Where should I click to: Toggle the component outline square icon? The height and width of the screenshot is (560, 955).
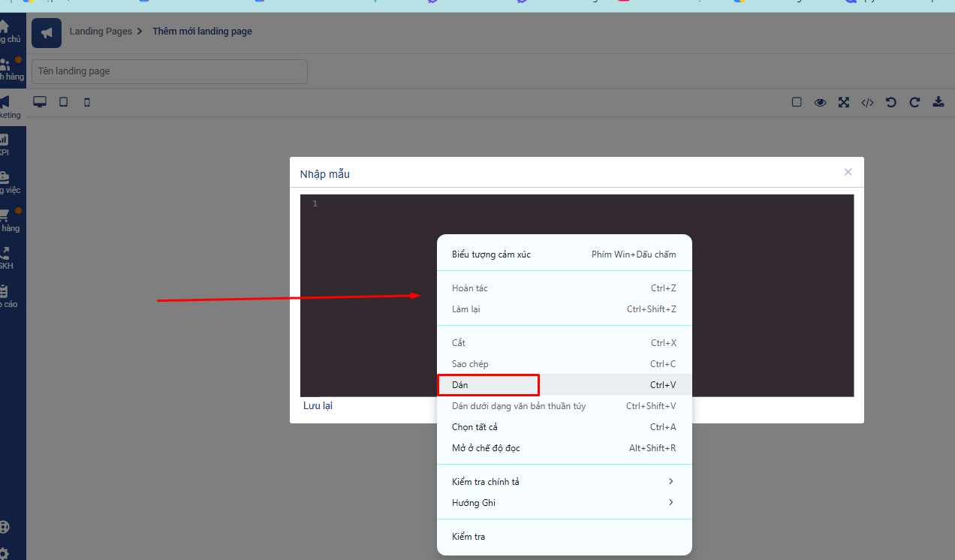pyautogui.click(x=797, y=102)
